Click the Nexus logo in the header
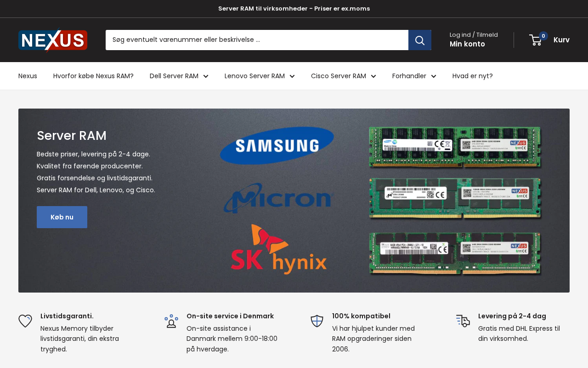 click(53, 40)
